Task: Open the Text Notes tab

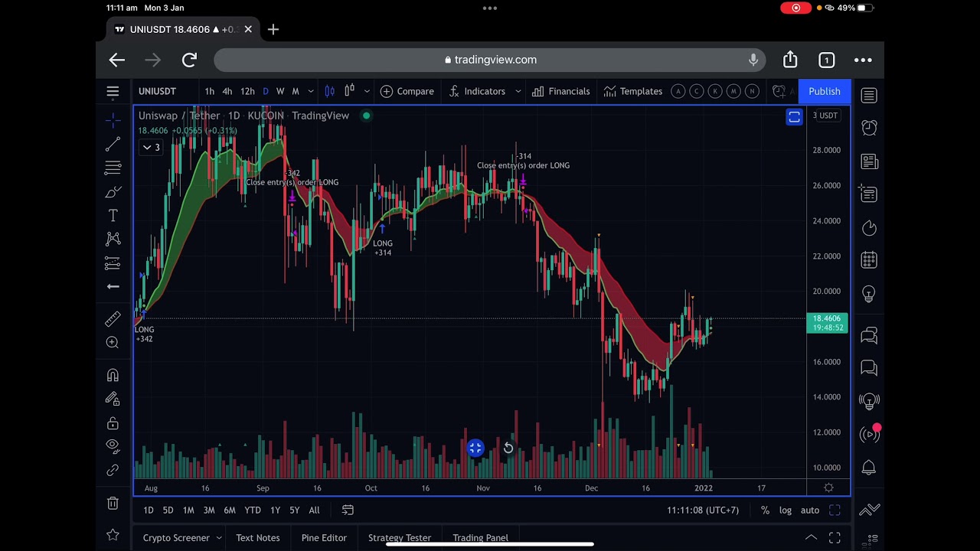Action: [x=258, y=538]
